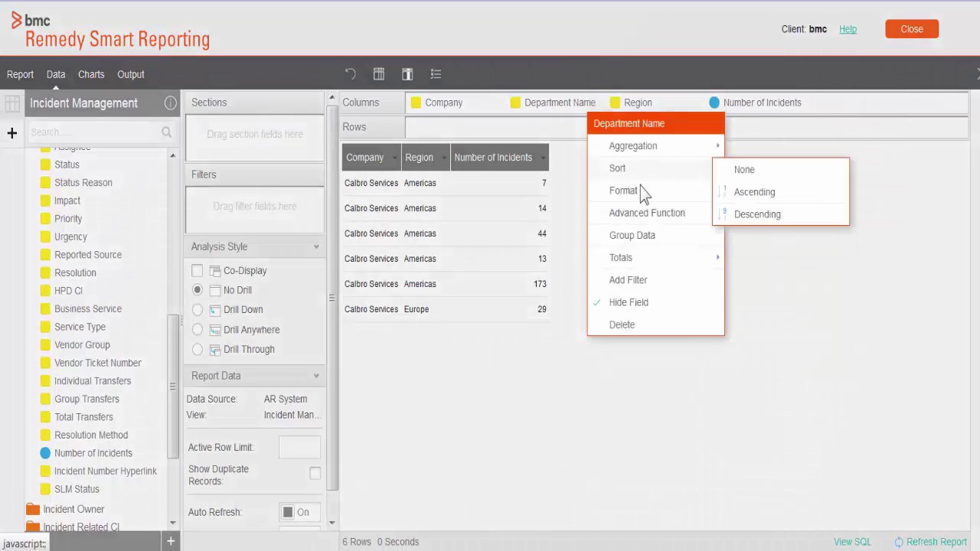
Task: Click the Priority field icon
Action: (45, 219)
